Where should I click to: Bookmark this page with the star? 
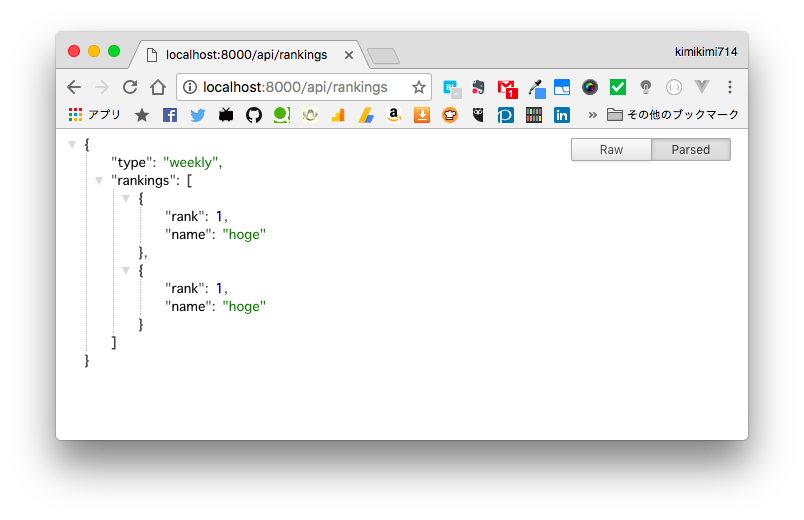click(x=419, y=87)
